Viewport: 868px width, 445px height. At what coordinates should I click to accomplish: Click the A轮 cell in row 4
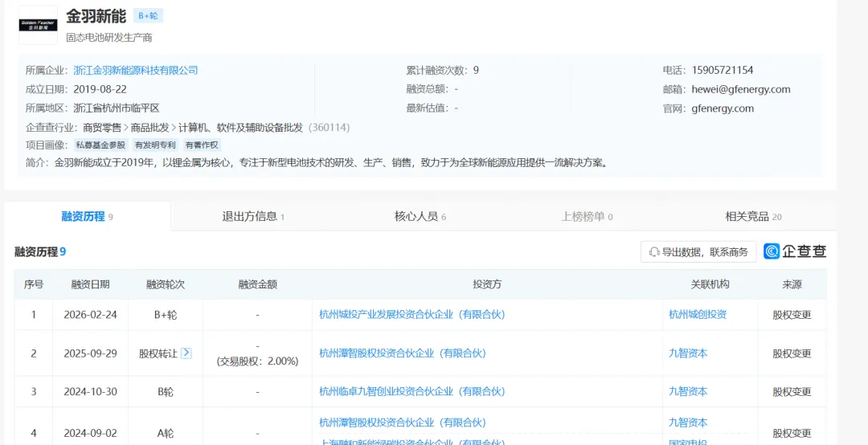point(166,433)
